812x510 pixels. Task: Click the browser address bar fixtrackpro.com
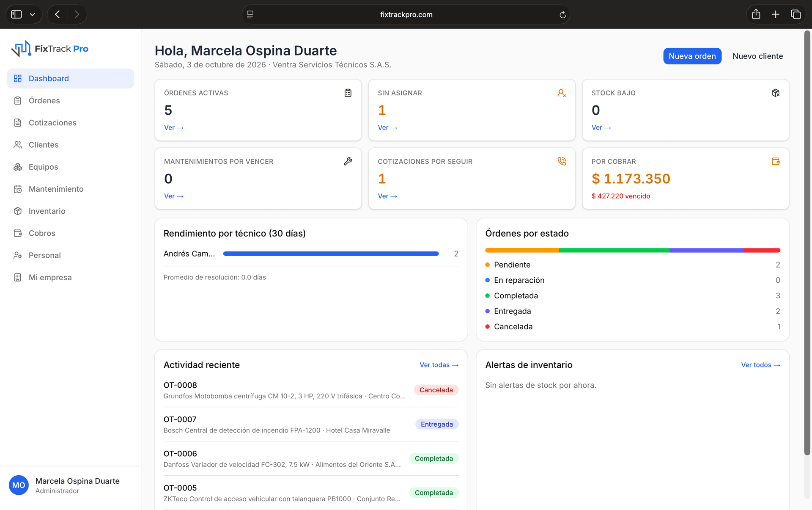(406, 14)
